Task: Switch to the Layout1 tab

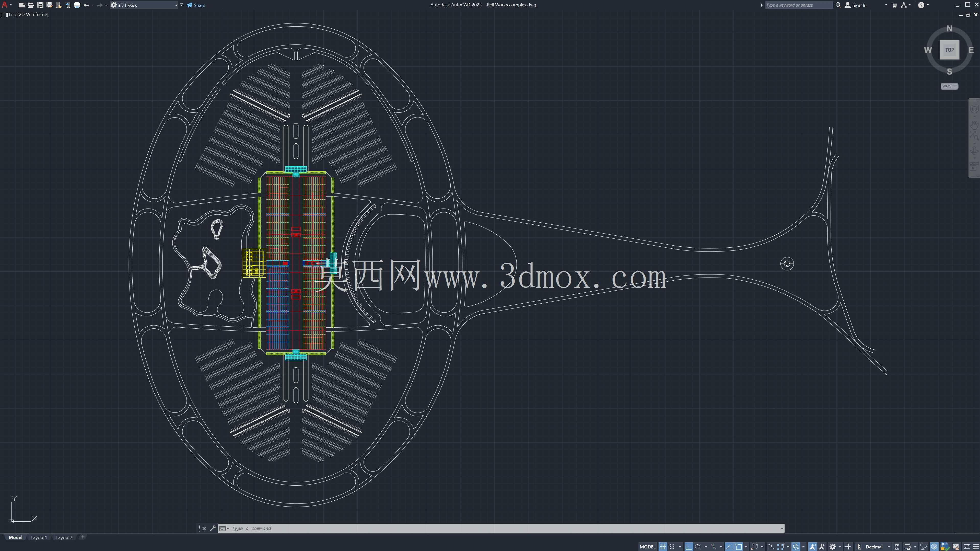Action: pos(39,537)
